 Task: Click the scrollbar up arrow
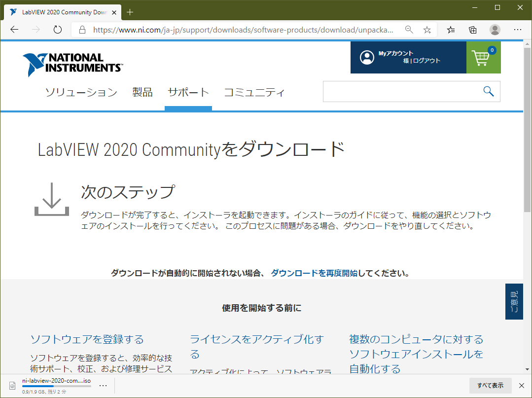point(527,44)
